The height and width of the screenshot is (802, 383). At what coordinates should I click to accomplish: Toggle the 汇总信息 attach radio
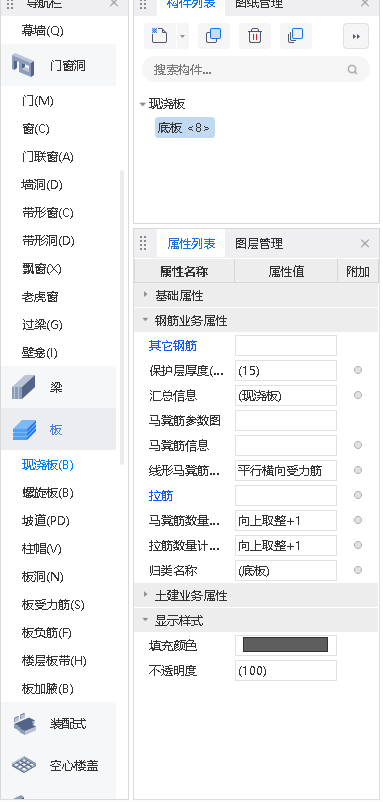tap(358, 395)
